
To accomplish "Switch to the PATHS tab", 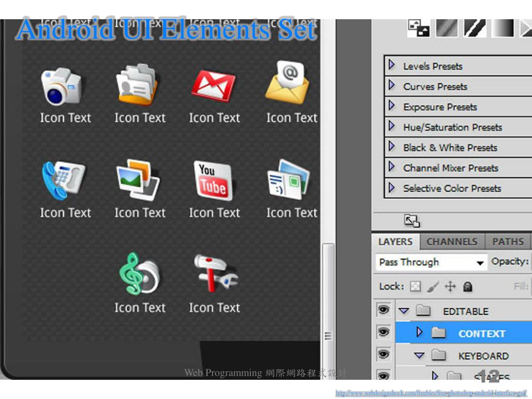I will 508,242.
